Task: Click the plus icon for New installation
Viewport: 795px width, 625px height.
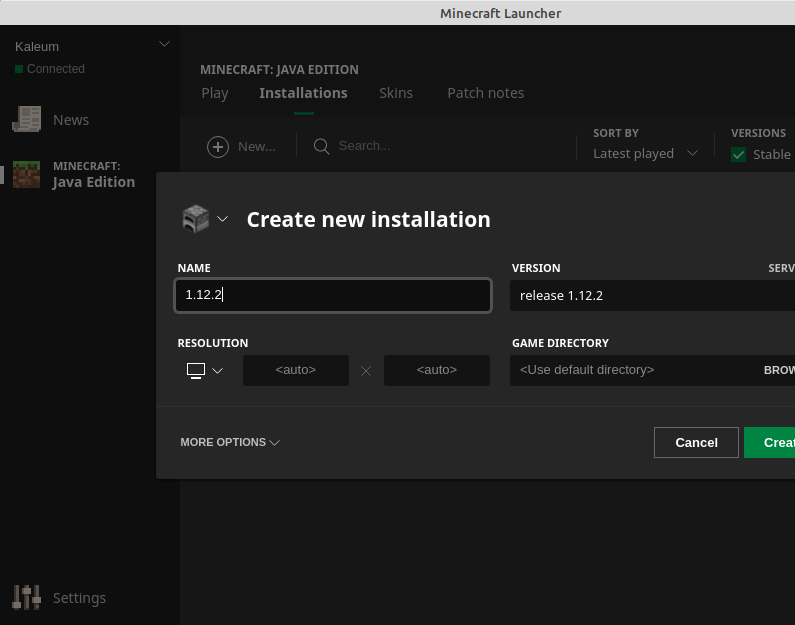Action: point(217,147)
